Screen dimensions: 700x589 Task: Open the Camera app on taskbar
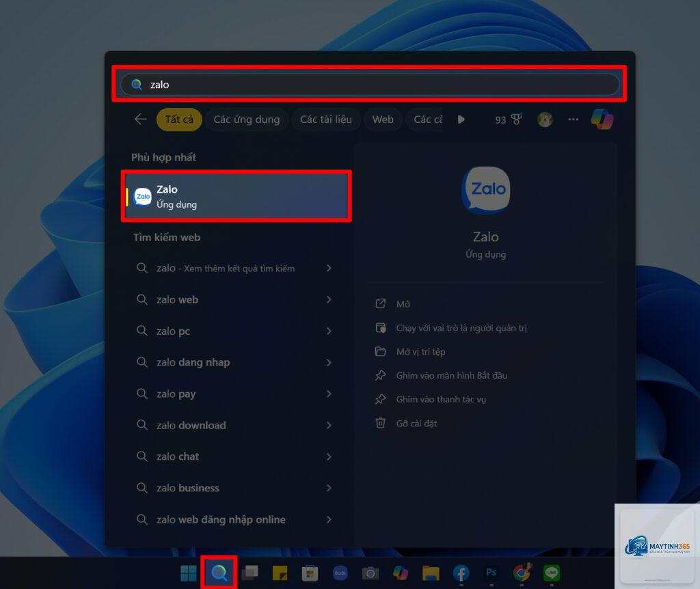click(x=370, y=573)
